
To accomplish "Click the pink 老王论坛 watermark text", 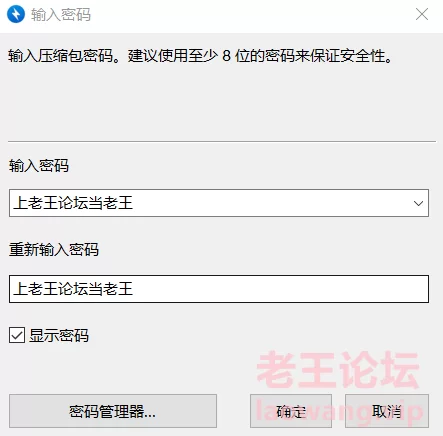I will (338, 370).
